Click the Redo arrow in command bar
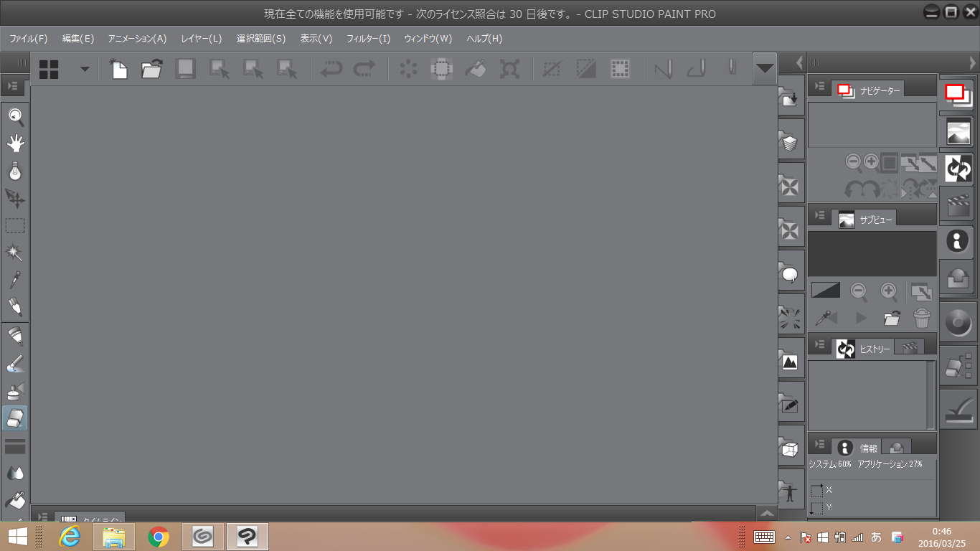This screenshot has height=551, width=980. point(364,69)
